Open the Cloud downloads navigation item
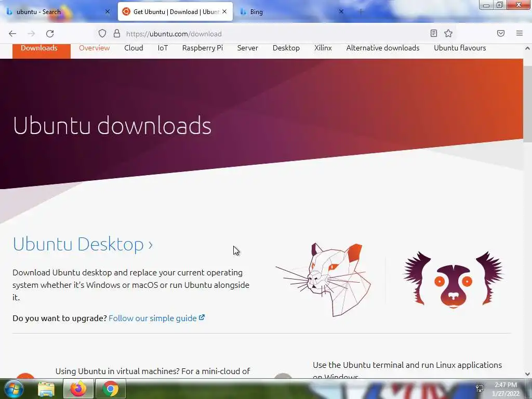Screen dimensions: 532x399 134,48
